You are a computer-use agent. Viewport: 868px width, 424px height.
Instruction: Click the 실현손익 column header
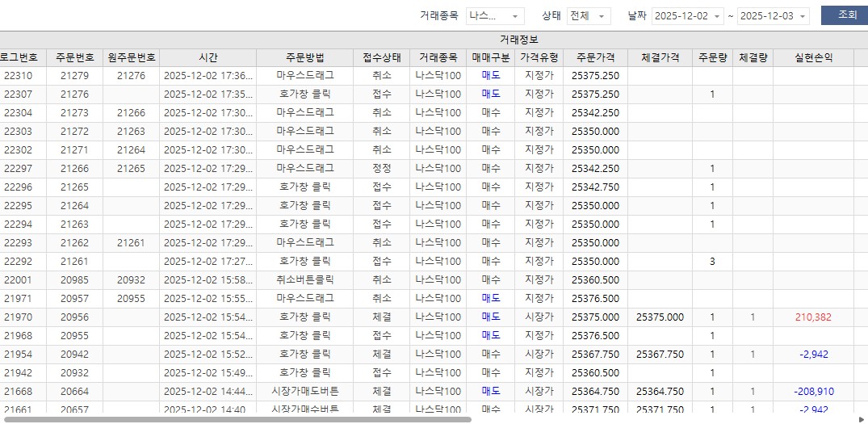[814, 57]
